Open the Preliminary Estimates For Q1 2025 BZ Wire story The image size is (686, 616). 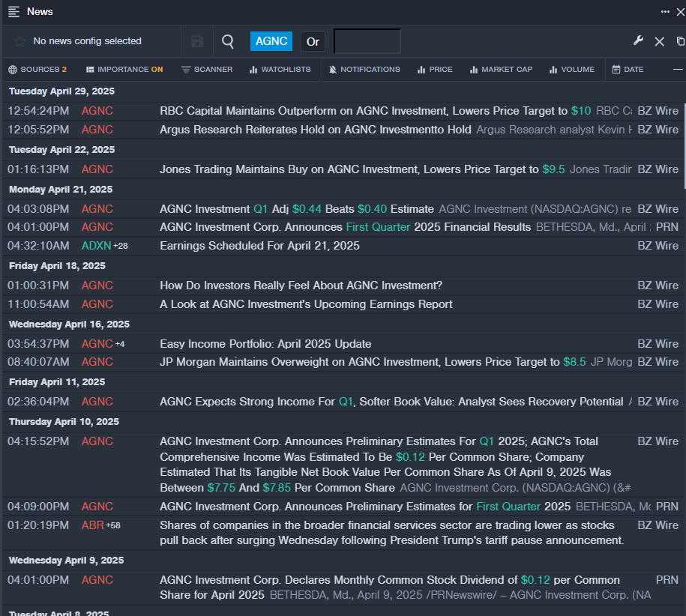(x=385, y=465)
